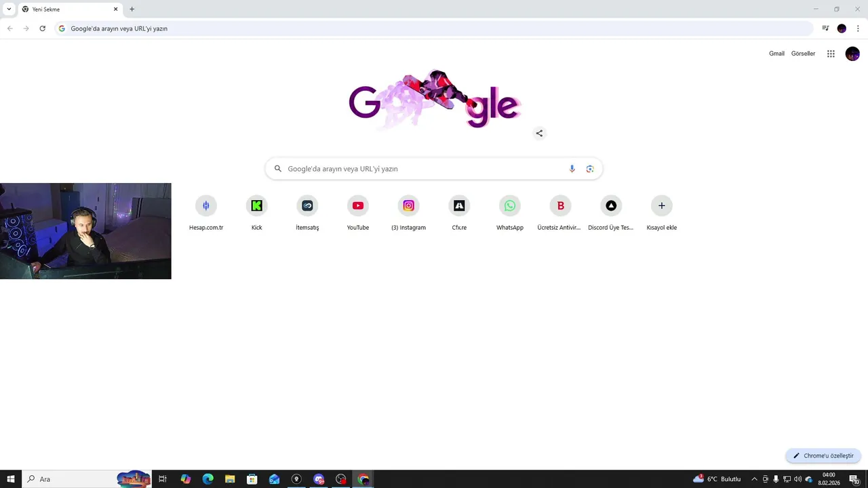Viewport: 868px width, 488px height.
Task: Open the microphone tray icon
Action: [x=776, y=479]
